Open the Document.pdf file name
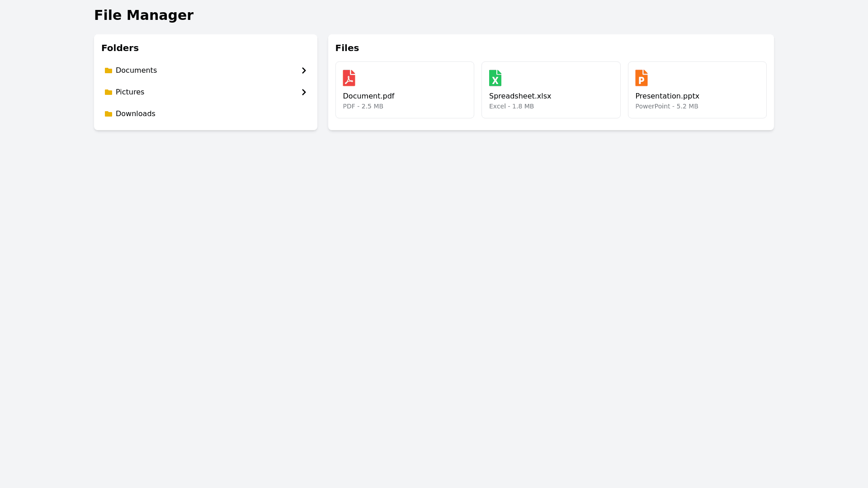 pyautogui.click(x=368, y=96)
